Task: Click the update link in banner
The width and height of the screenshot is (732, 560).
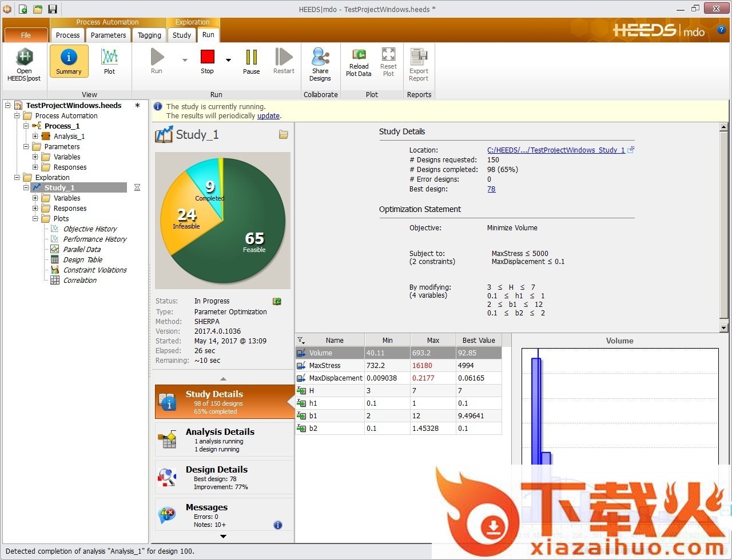Action: click(x=268, y=116)
